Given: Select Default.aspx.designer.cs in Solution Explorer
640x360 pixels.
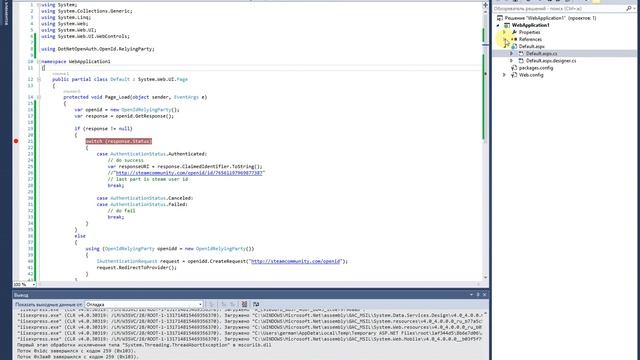Looking at the screenshot, I should point(551,61).
